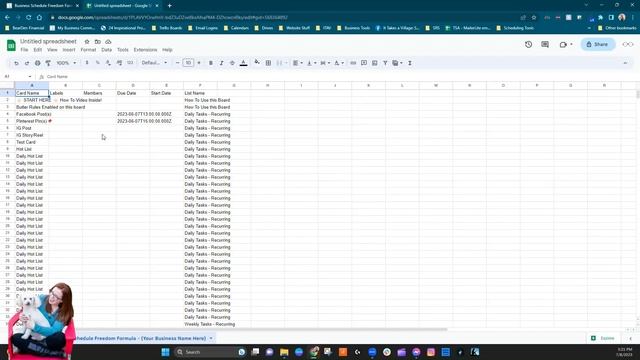Screen dimensions: 640x360
Task: Insert a chart via toolbar icon
Action: click(x=374, y=63)
